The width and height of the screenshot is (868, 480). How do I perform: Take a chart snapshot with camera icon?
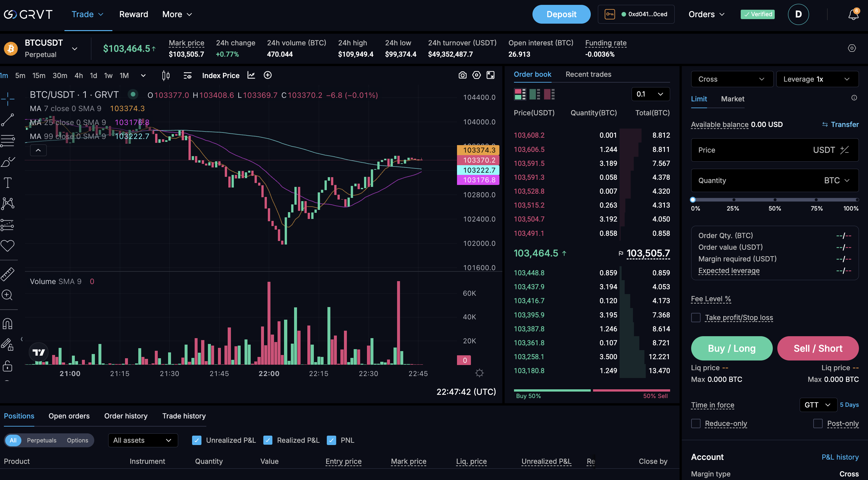[x=462, y=75]
